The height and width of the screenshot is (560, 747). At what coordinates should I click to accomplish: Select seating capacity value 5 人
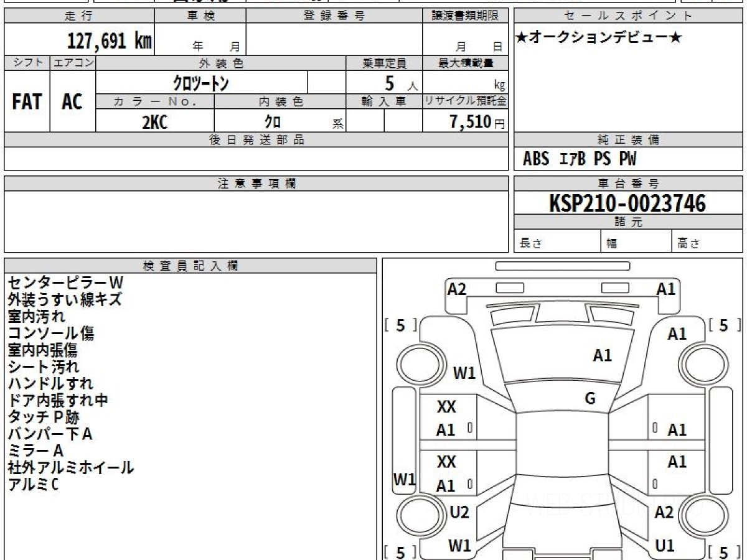[400, 83]
